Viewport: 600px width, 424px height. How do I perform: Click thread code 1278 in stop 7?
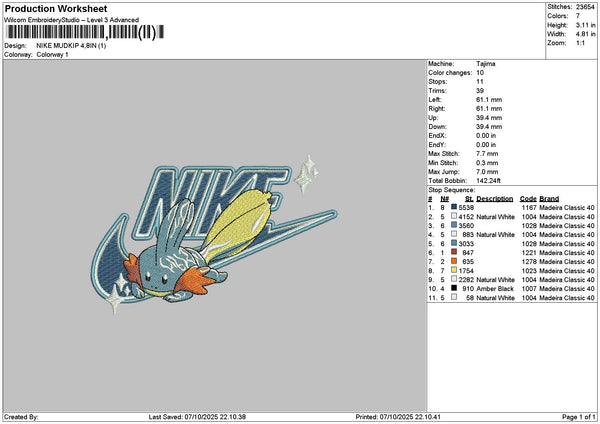coord(529,262)
